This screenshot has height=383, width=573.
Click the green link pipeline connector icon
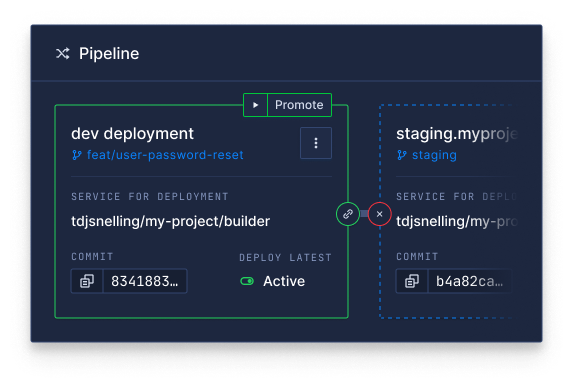pos(348,214)
